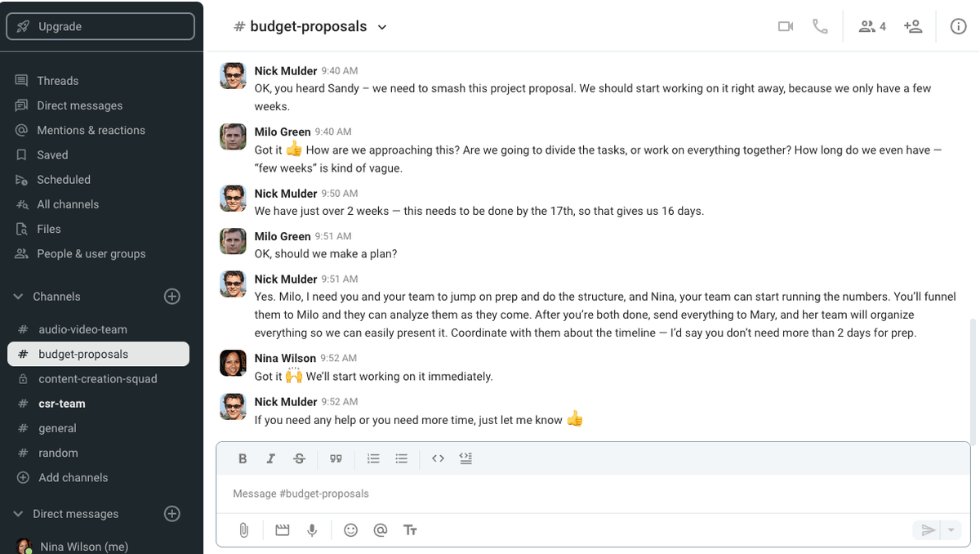Open the budget-proposals channel name dropdown
Viewport: 980px width, 554px height.
(x=381, y=27)
